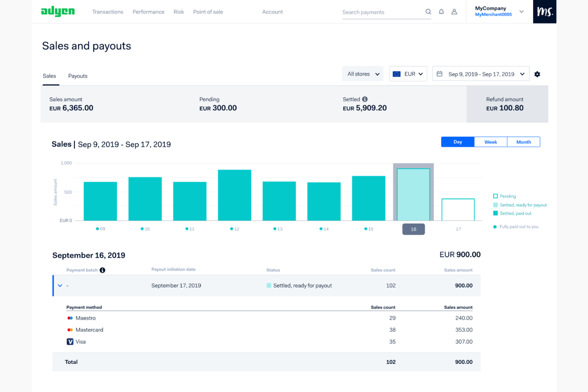Click the September 17, 2019 payout date

[176, 286]
